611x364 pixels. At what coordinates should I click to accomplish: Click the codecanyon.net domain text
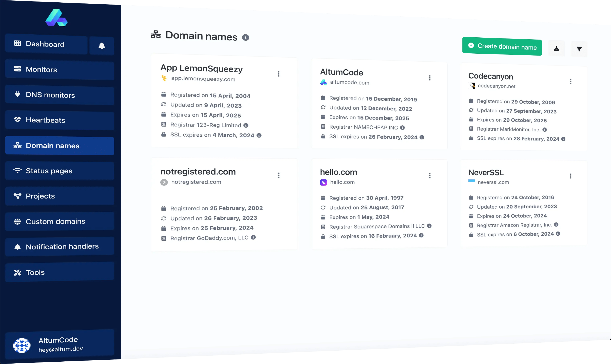pos(496,86)
